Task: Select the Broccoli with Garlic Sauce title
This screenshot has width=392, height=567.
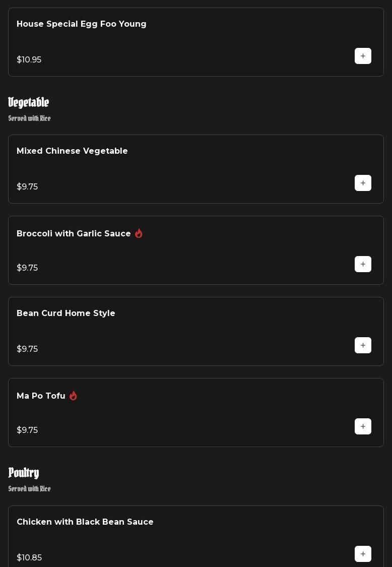Action: [74, 234]
